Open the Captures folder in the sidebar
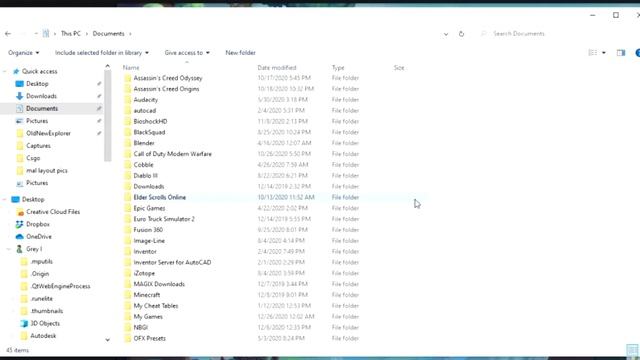The width and height of the screenshot is (640, 360). click(38, 146)
